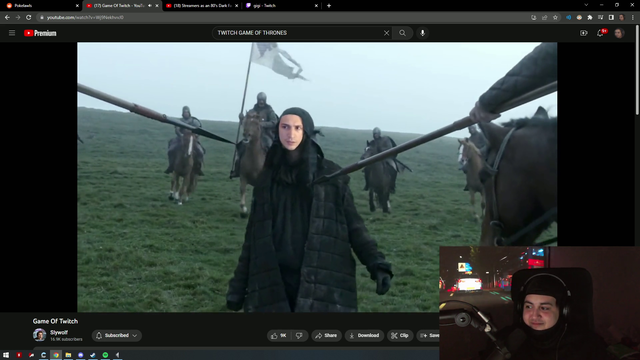Viewport: 640px width, 360px height.
Task: Open the Extensions puzzle icon
Action: coord(590,18)
